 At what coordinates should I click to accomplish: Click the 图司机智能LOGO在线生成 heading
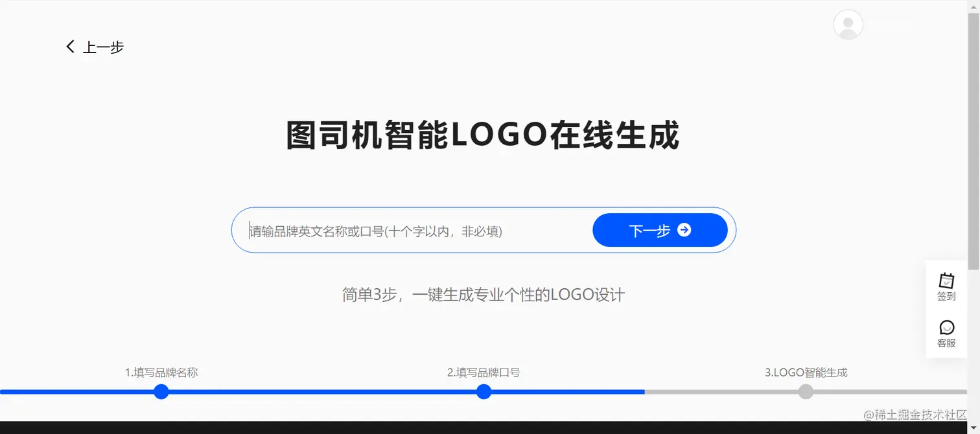point(483,135)
